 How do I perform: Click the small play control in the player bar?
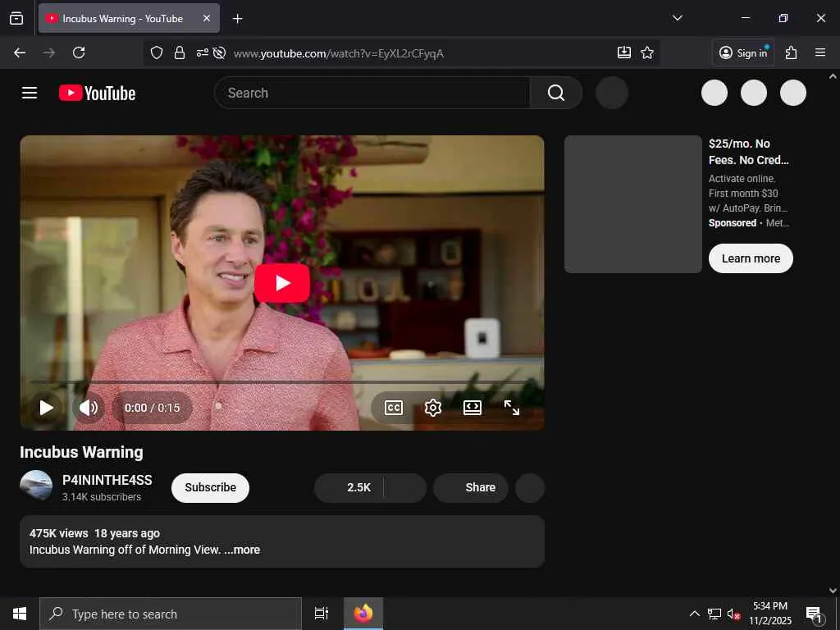tap(47, 408)
